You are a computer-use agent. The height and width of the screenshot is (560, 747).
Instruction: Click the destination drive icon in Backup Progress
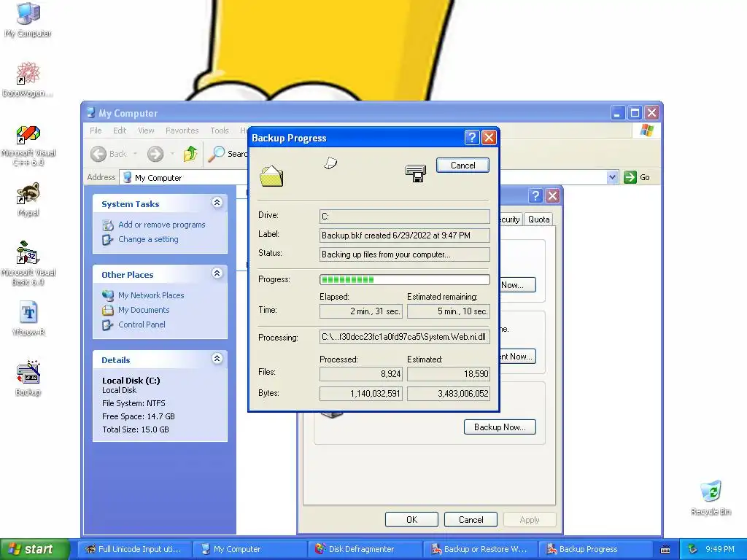pos(415,174)
